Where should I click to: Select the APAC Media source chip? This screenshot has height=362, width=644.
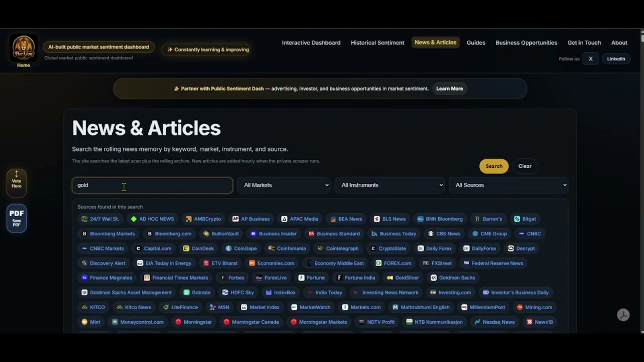point(299,219)
